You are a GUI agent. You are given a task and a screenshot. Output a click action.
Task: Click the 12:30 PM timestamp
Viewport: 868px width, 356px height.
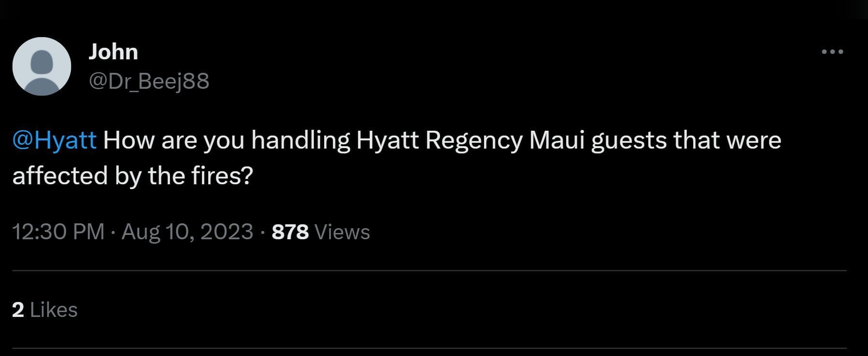tap(58, 232)
